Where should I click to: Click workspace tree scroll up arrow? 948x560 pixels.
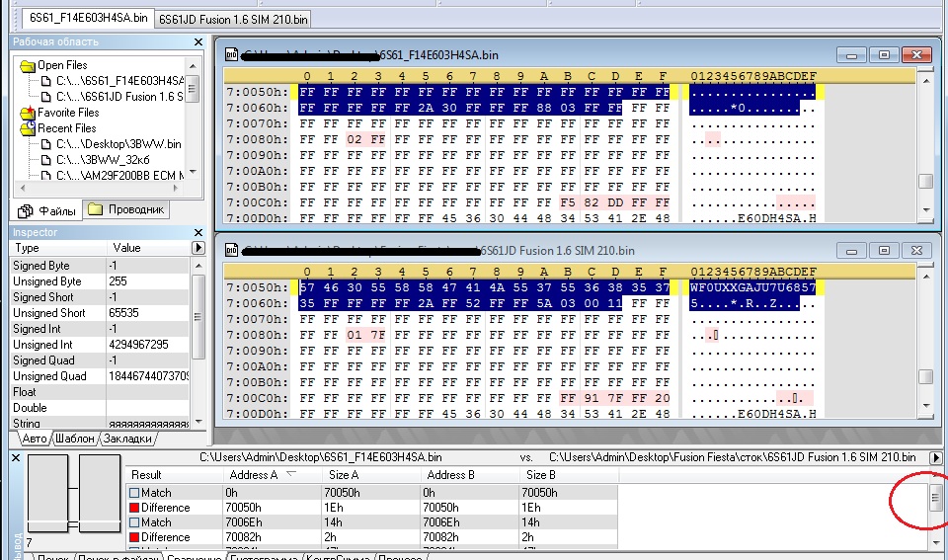coord(193,66)
